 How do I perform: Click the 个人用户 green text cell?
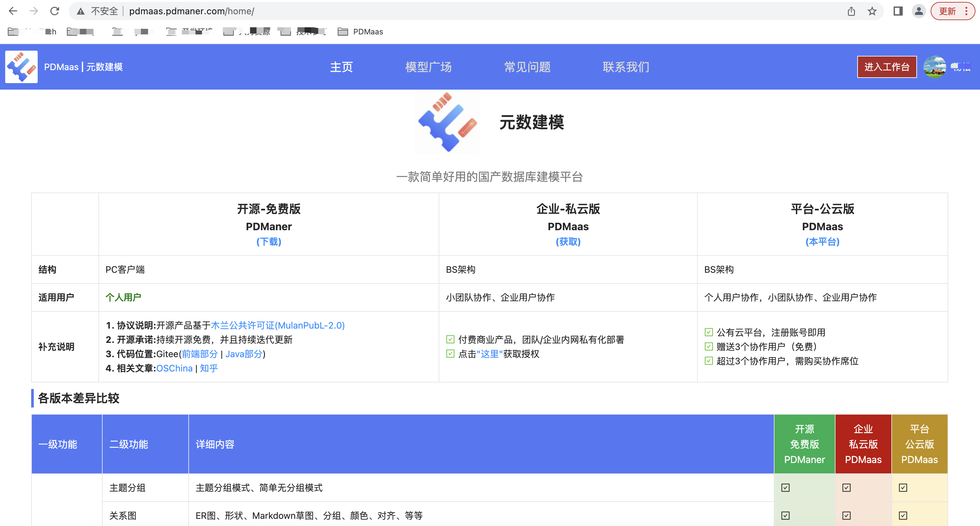(x=123, y=297)
